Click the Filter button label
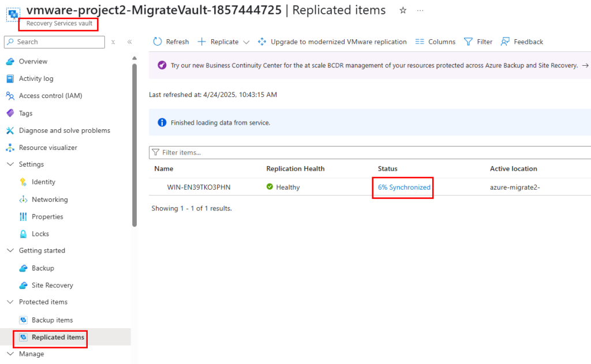The width and height of the screenshot is (591, 364). pos(485,42)
